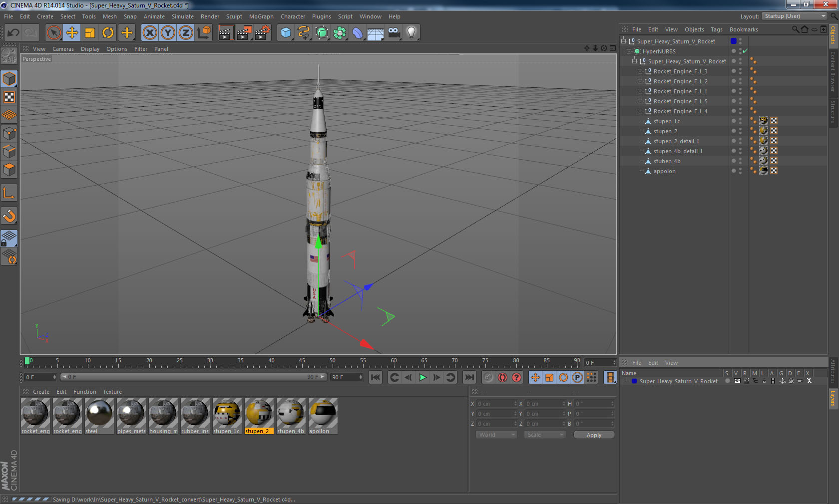839x504 pixels.
Task: Enable the Snap magnet tool
Action: point(9,216)
